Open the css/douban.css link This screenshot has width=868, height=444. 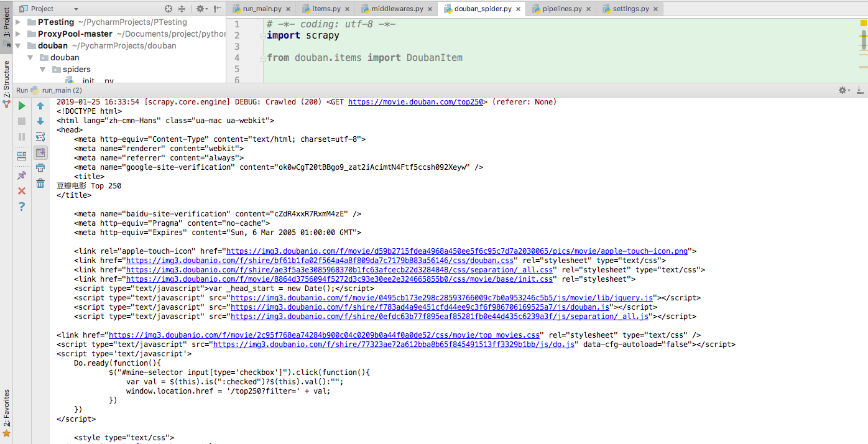(x=320, y=261)
